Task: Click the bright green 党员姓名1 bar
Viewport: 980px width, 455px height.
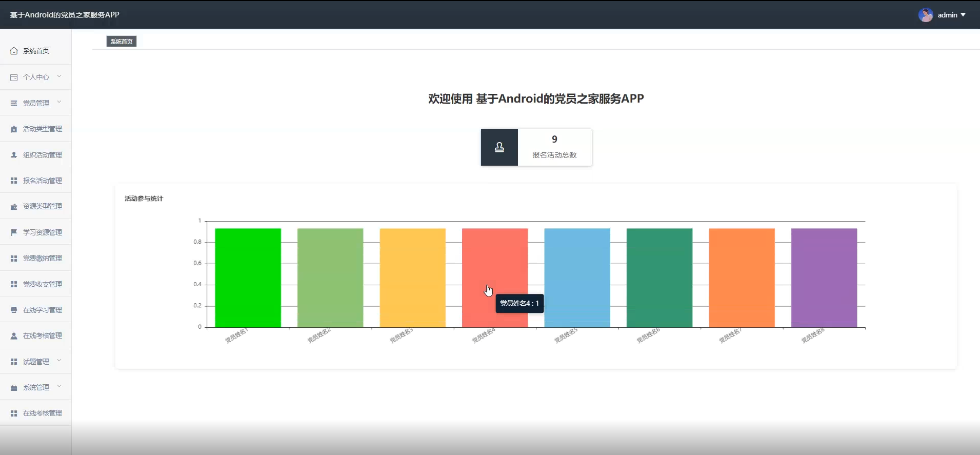Action: 248,278
